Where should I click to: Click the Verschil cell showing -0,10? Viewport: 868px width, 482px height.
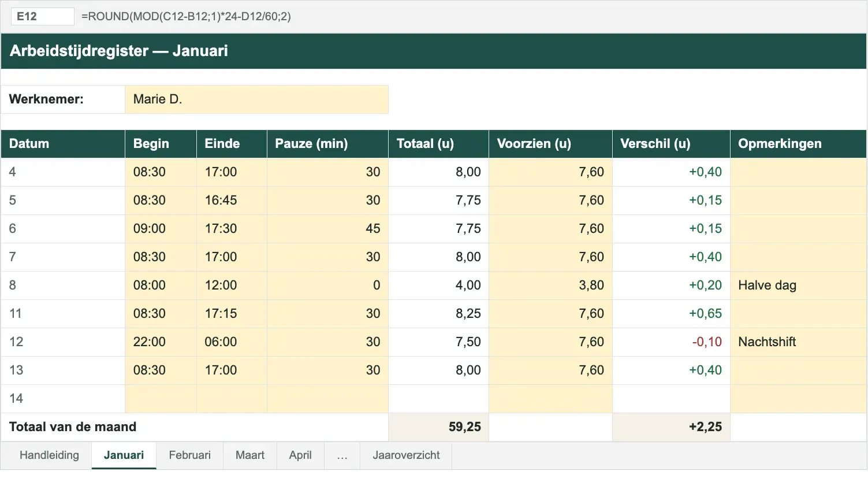point(671,342)
